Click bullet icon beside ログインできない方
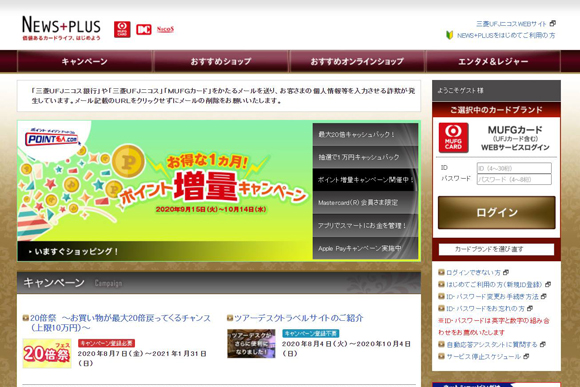The image size is (580, 387). pyautogui.click(x=441, y=272)
